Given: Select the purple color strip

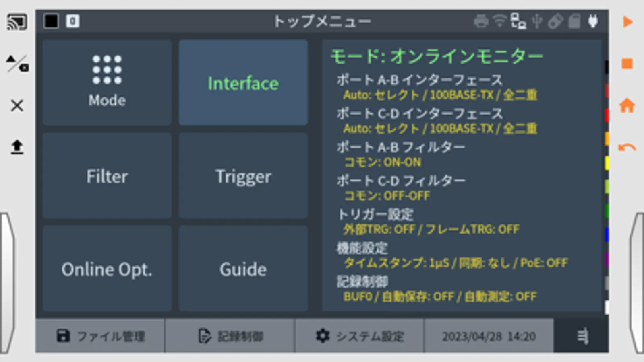Looking at the screenshot, I should (607, 258).
